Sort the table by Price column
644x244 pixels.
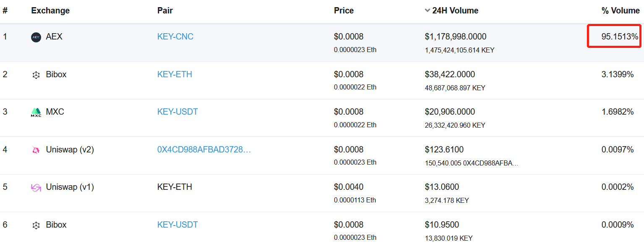tap(344, 10)
